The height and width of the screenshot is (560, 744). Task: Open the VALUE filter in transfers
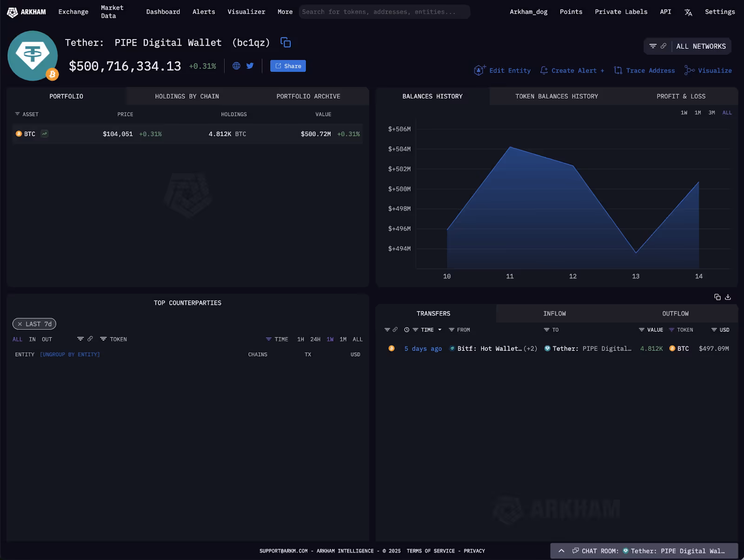(651, 330)
